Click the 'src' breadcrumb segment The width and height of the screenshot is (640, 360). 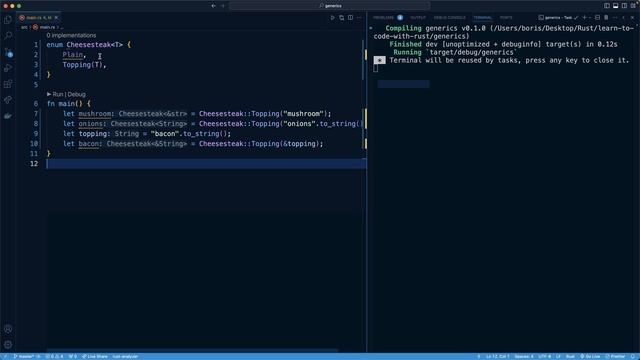point(24,27)
